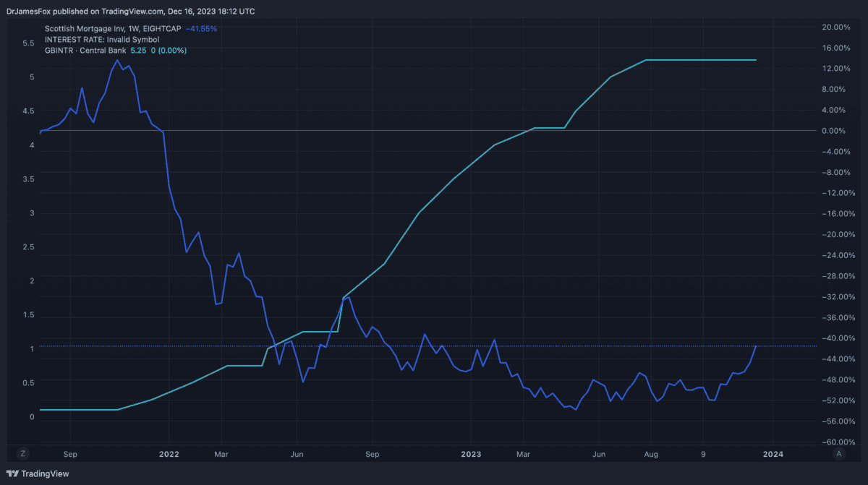Screen dimensions: 868x485
Task: Click the highest peak of the blue price line
Action: click(116, 60)
